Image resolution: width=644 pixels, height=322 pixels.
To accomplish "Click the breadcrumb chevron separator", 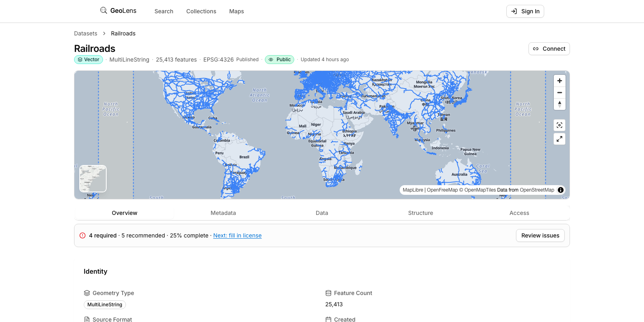I will click(104, 33).
